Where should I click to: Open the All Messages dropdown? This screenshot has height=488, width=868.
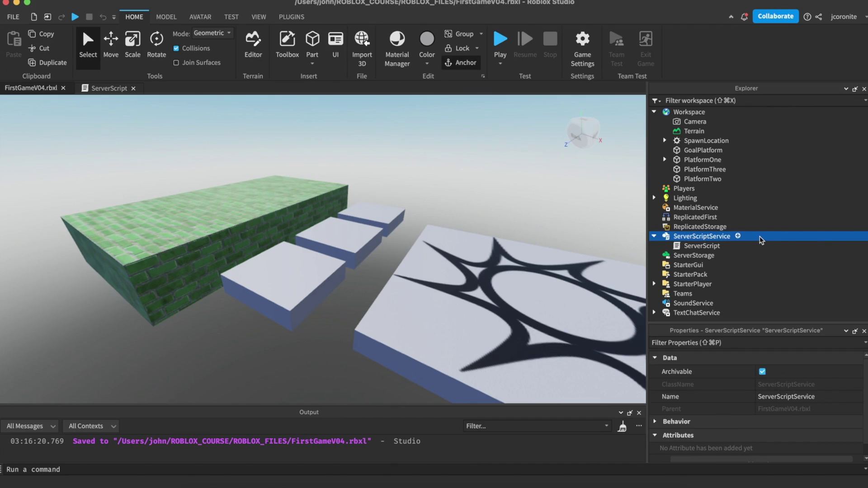(30, 426)
